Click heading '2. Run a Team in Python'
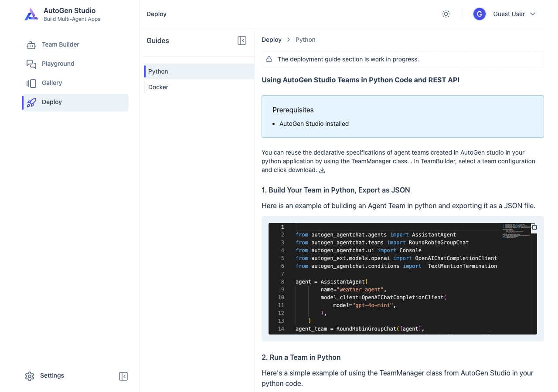 click(x=301, y=357)
